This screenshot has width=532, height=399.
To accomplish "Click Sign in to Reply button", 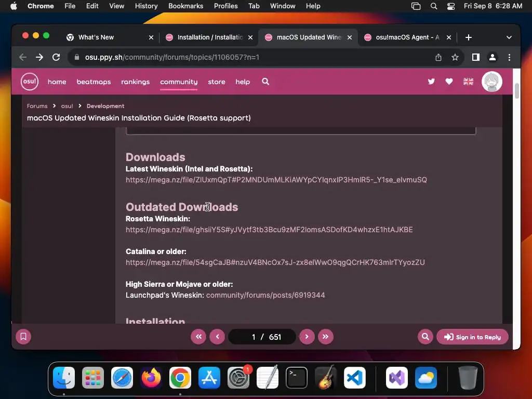I will (x=472, y=337).
